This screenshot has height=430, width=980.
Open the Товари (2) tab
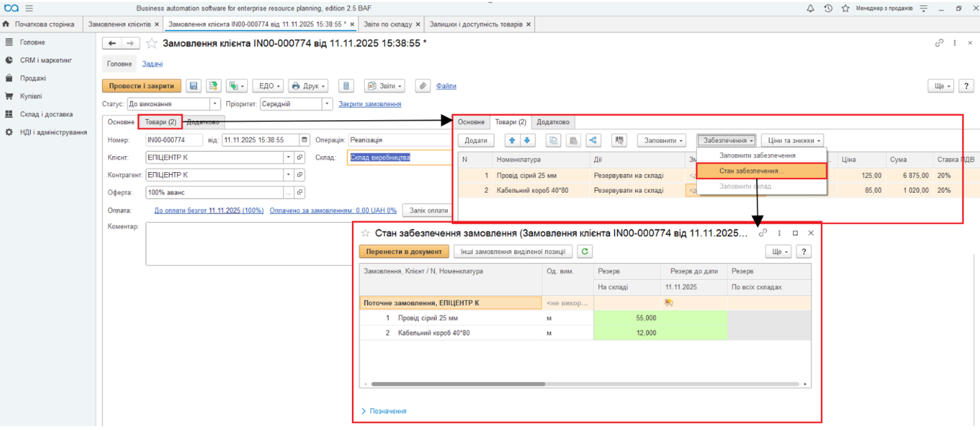pyautogui.click(x=160, y=122)
